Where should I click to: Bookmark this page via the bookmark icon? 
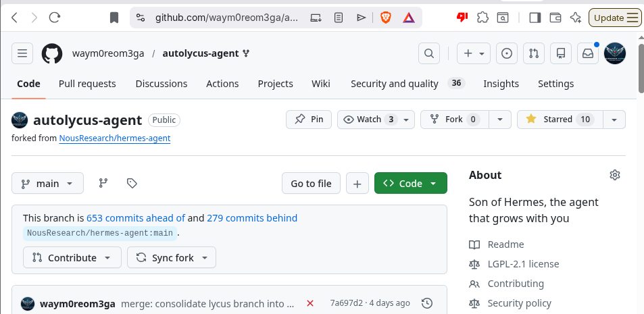tap(114, 18)
